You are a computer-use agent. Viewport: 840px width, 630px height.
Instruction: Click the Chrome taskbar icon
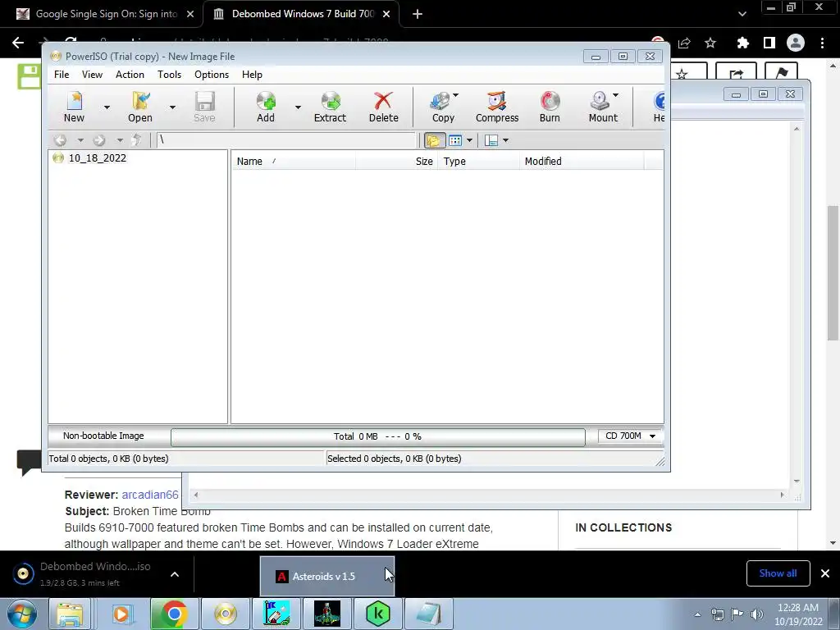(x=174, y=614)
